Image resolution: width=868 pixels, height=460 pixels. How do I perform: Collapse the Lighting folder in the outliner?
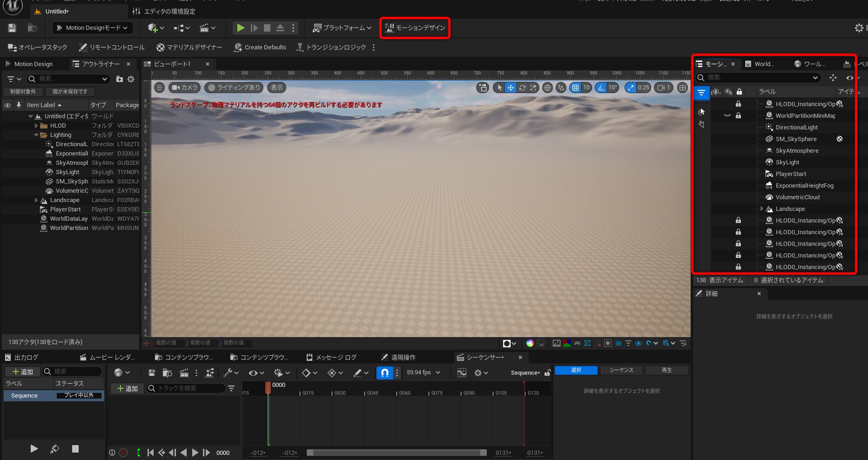pos(36,135)
